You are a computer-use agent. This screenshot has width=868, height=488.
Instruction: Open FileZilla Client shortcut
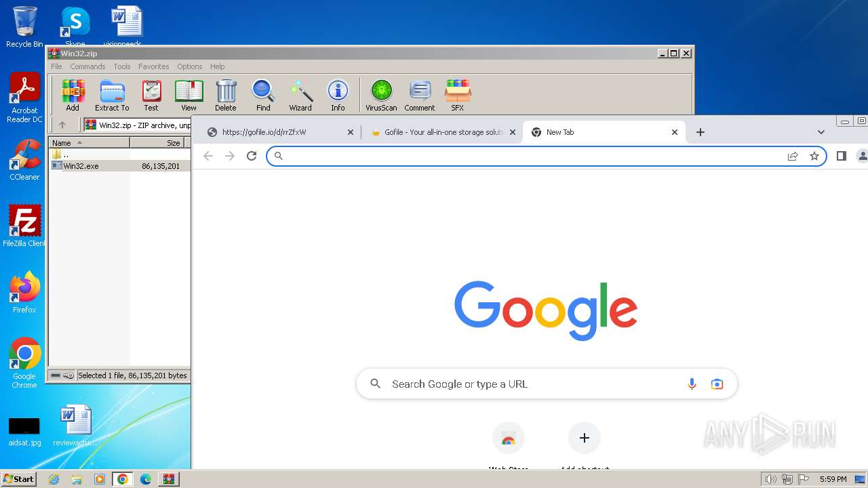pyautogui.click(x=24, y=226)
